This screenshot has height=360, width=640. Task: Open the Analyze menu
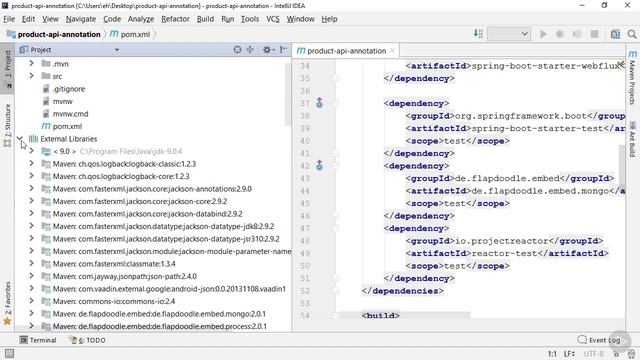tap(141, 19)
